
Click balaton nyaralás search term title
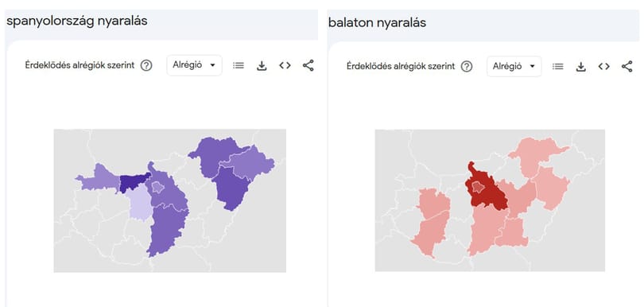click(x=377, y=22)
